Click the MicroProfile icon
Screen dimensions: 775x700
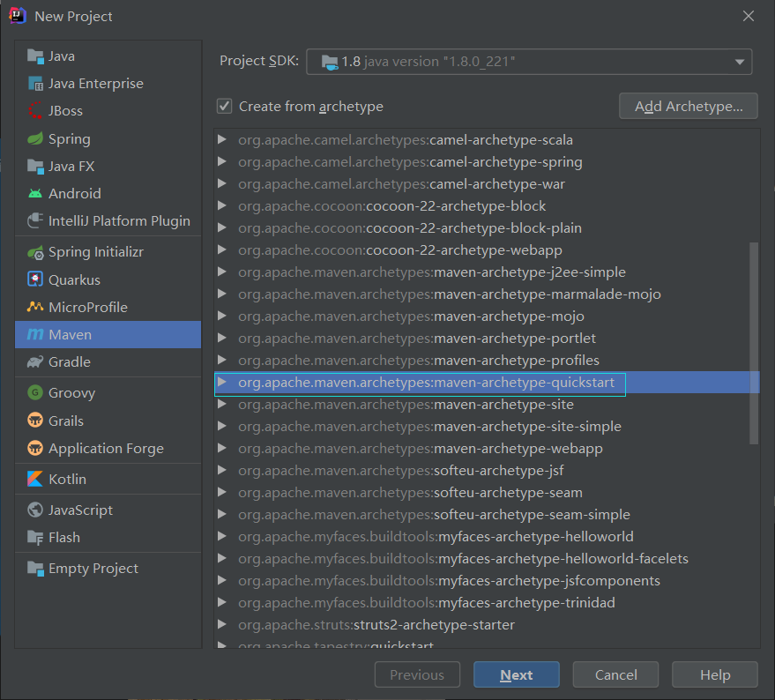(35, 307)
